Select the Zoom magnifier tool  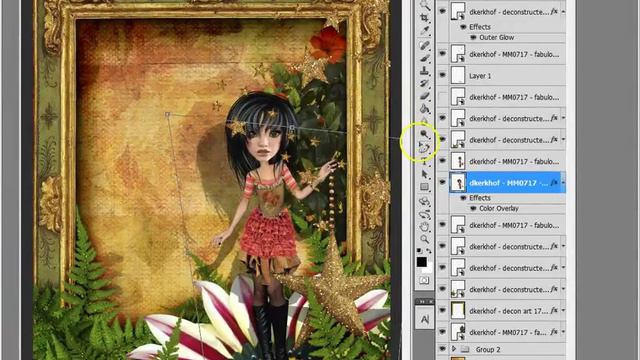coord(424,239)
